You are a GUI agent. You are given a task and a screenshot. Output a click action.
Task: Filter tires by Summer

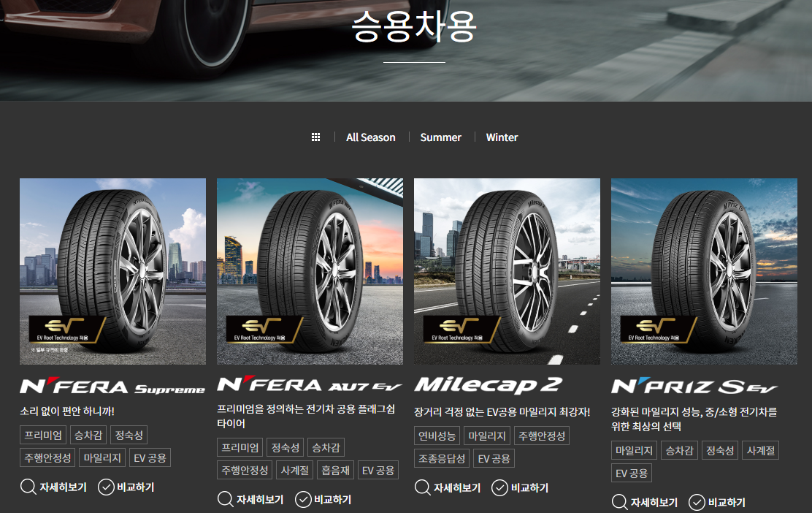pyautogui.click(x=441, y=137)
